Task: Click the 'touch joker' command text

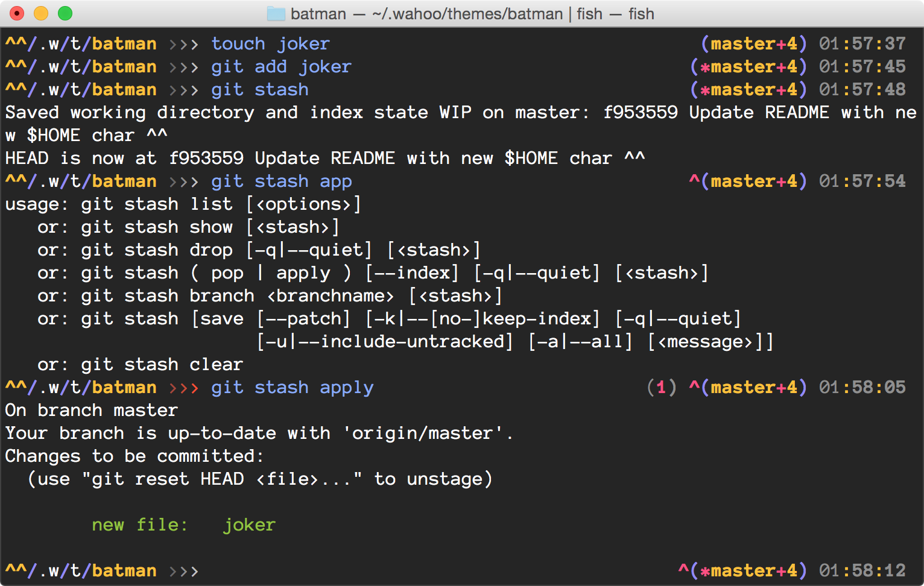Action: [270, 44]
